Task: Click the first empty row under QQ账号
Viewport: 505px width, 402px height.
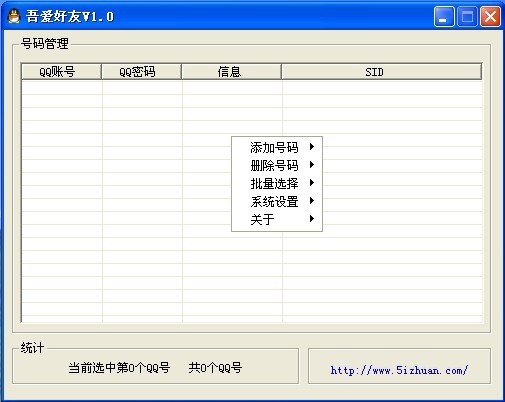Action: [x=62, y=88]
